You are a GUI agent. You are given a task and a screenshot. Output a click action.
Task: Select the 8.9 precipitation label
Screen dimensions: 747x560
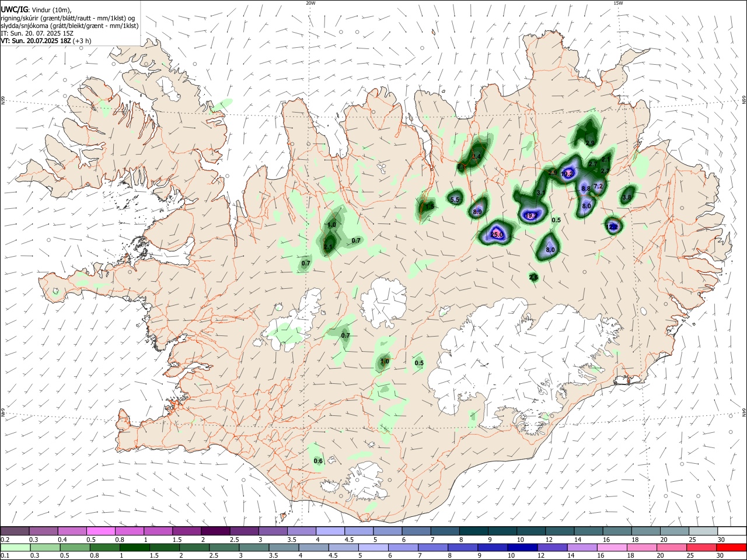(477, 212)
